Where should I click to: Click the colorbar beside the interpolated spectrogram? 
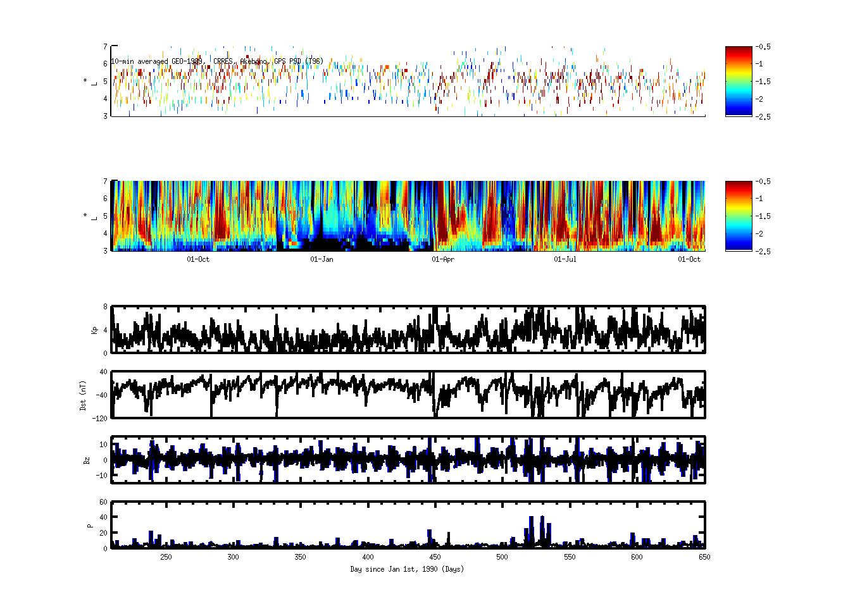click(x=739, y=216)
